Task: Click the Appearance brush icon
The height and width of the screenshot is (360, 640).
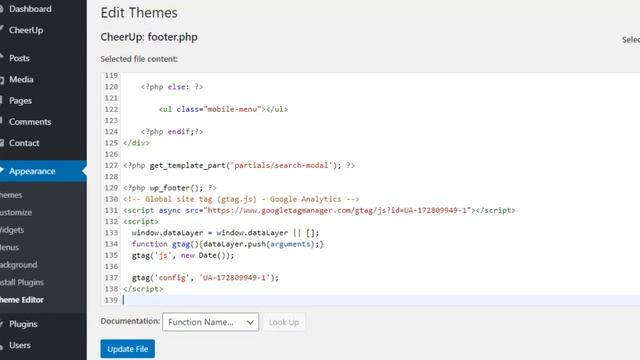Action: click(2, 171)
